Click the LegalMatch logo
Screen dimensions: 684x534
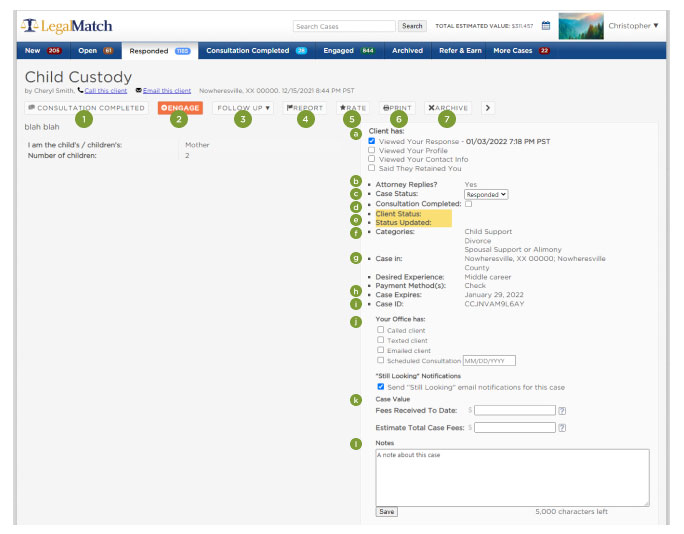click(x=67, y=25)
